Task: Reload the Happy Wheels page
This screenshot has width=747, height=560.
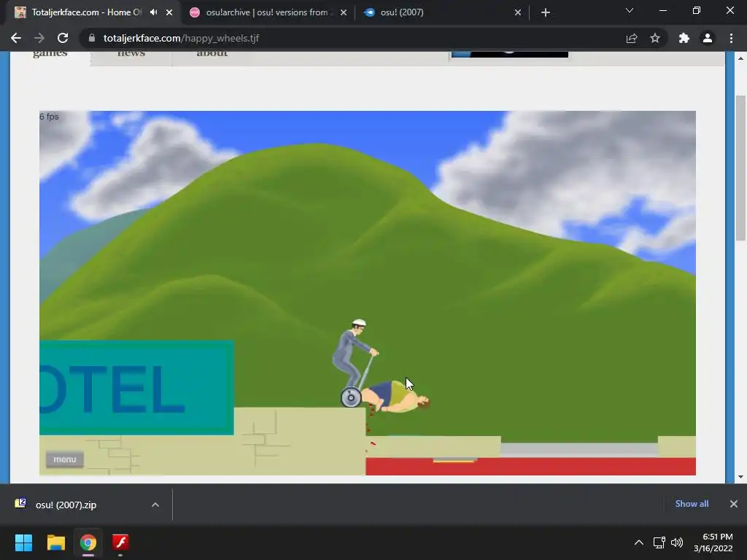Action: pos(63,38)
